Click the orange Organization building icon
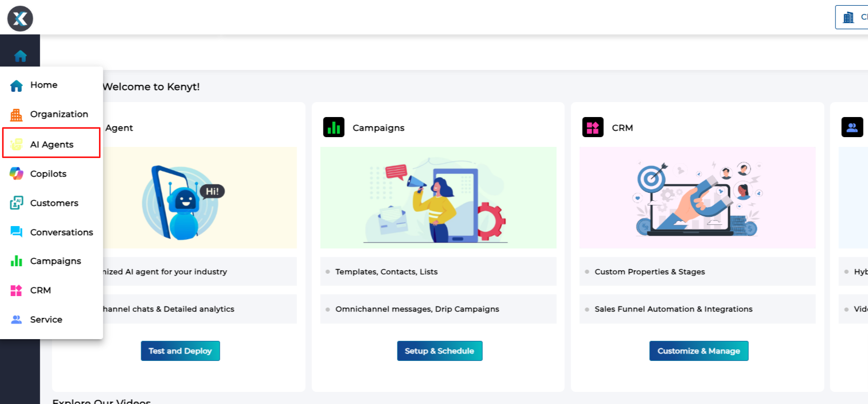 pyautogui.click(x=17, y=115)
